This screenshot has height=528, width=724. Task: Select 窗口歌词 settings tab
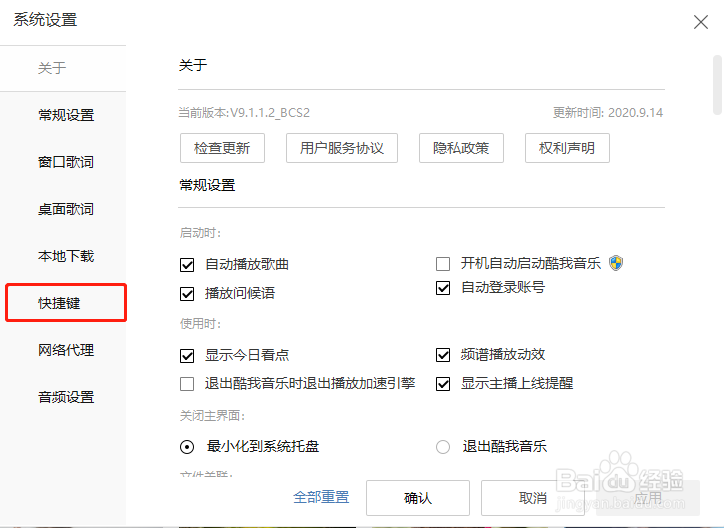pyautogui.click(x=66, y=162)
